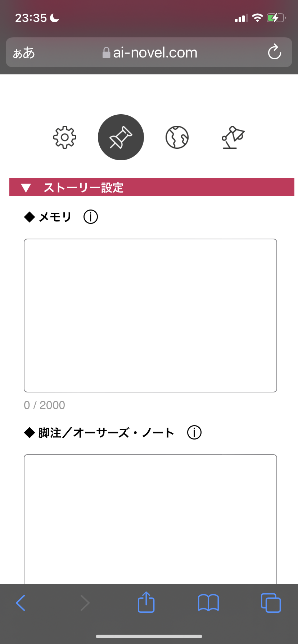The image size is (298, 644).
Task: Show the Safari tabs overview
Action: click(x=271, y=603)
